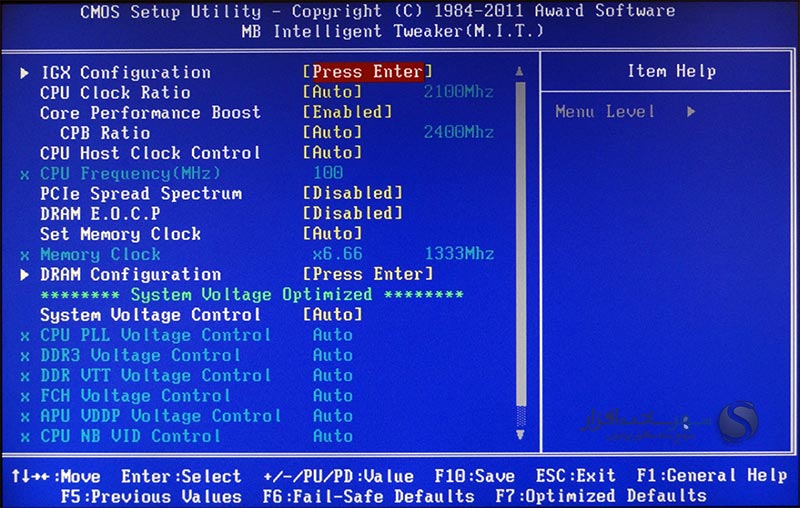Toggle the Core Performance Boost Enabled value
Viewport: 800px width, 508px height.
click(x=347, y=112)
